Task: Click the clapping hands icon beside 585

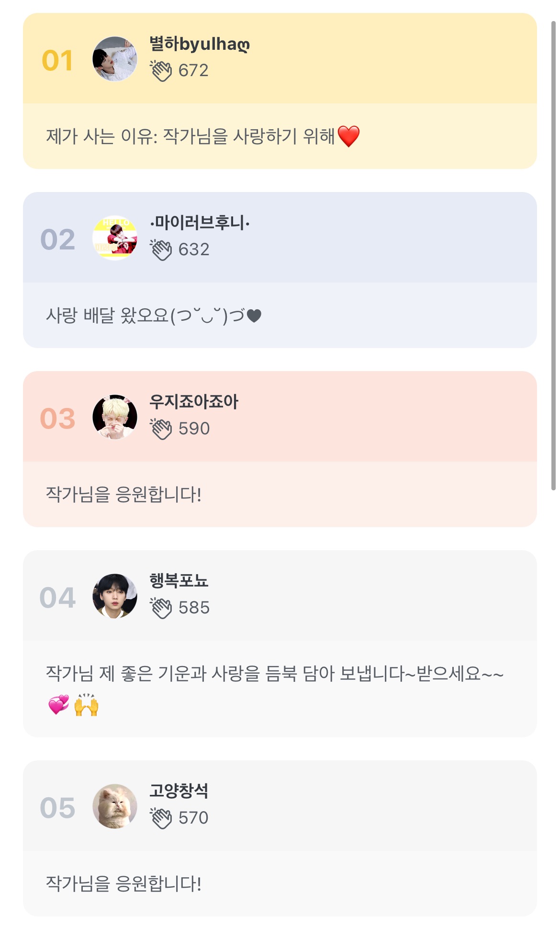Action: (161, 608)
